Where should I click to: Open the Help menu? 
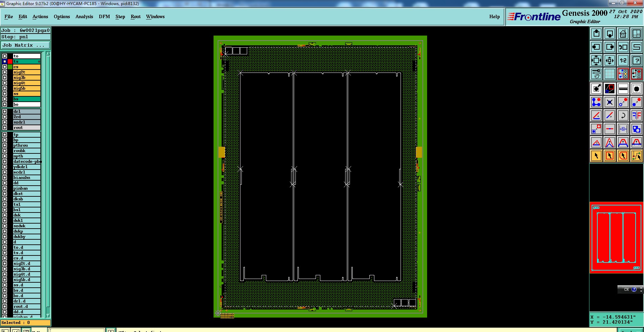[494, 17]
